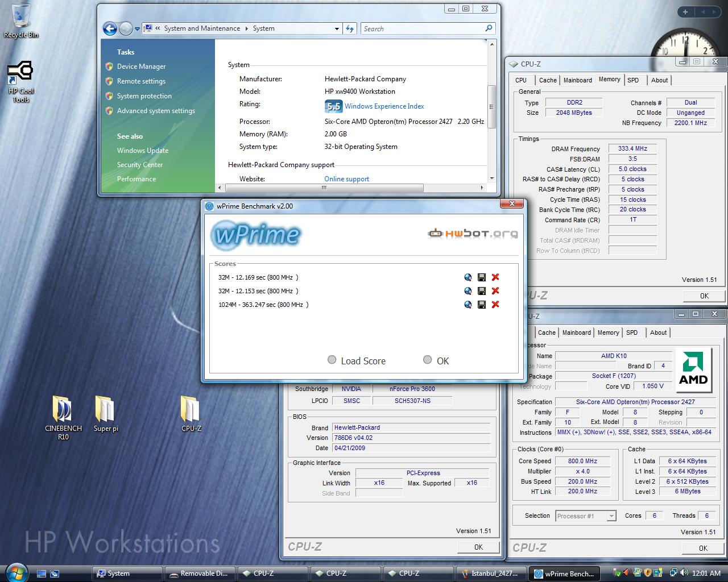Viewport: 728px width, 582px height.
Task: Save the 32M 12.169 sec score
Action: [482, 277]
